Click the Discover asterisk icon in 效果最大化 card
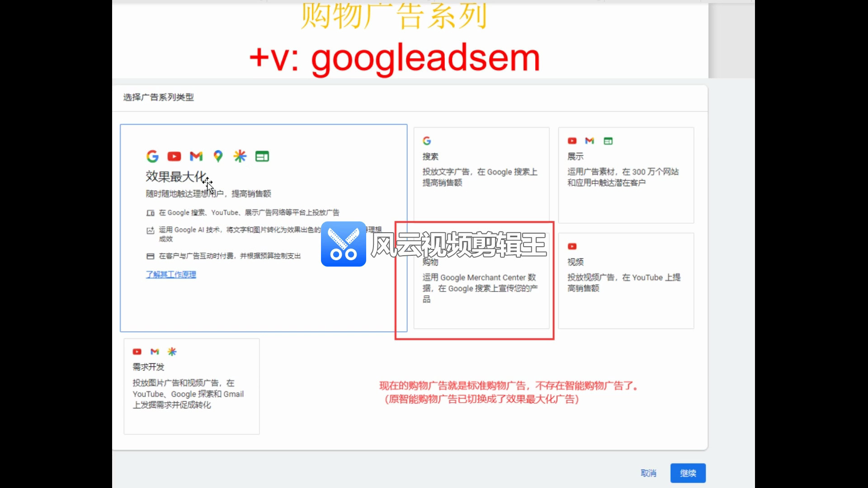The width and height of the screenshot is (868, 488). [x=240, y=156]
